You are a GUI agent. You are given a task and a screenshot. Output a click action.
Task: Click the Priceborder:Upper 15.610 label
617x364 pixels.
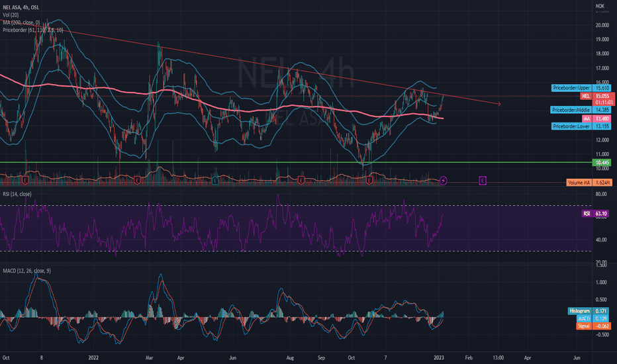click(581, 88)
